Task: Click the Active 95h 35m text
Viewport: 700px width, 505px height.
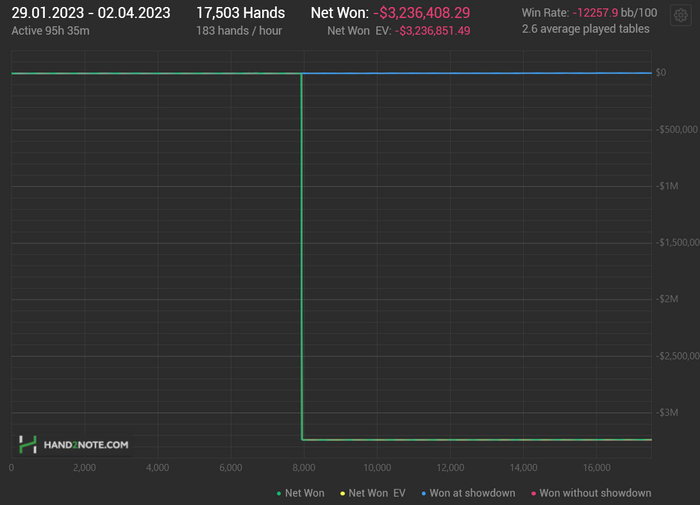Action: tap(50, 31)
